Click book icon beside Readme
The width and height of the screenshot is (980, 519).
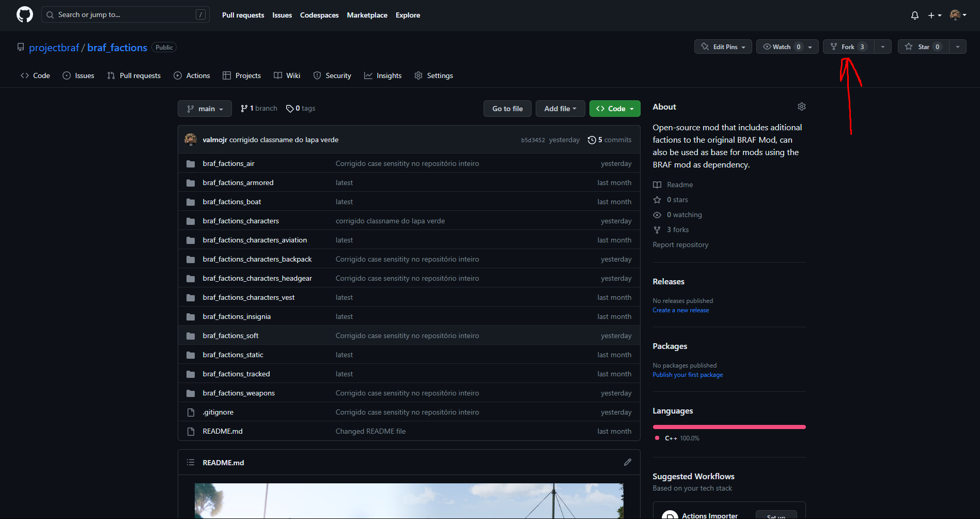click(x=657, y=185)
